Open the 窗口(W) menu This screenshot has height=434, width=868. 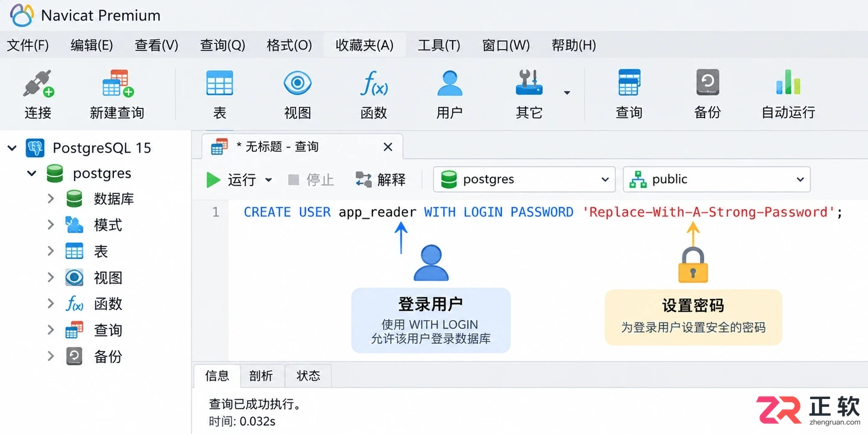point(506,45)
